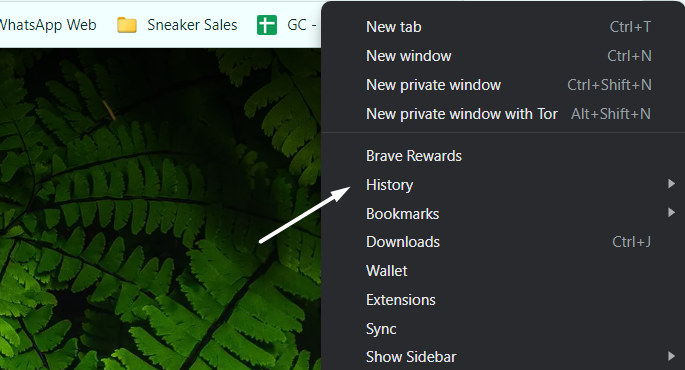Launch New private window with Tor
685x370 pixels.
(x=503, y=114)
